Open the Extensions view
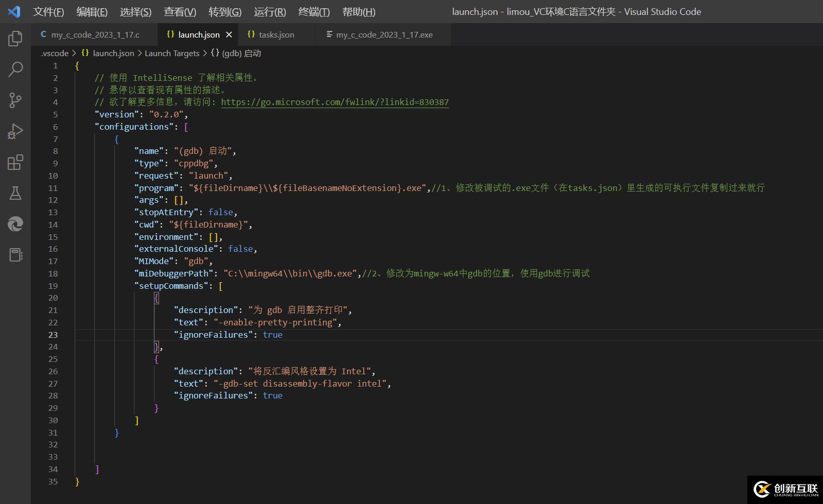Image resolution: width=823 pixels, height=504 pixels. coord(15,162)
